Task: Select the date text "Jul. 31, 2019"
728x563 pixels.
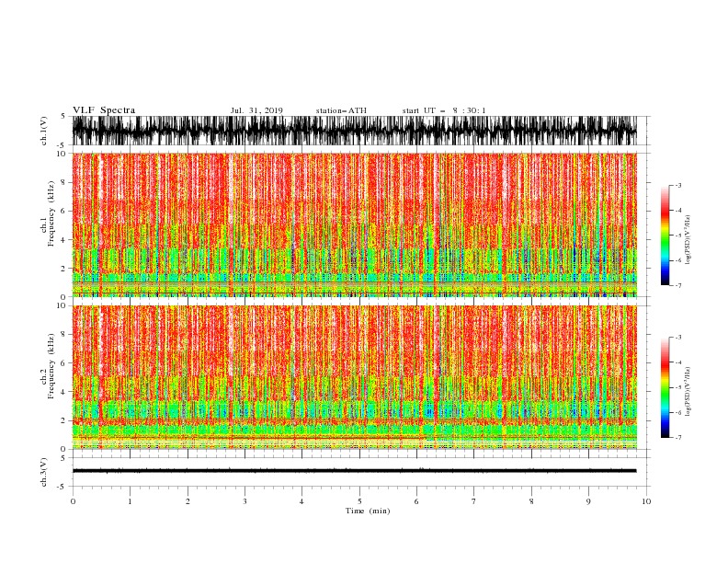Action: (x=256, y=110)
